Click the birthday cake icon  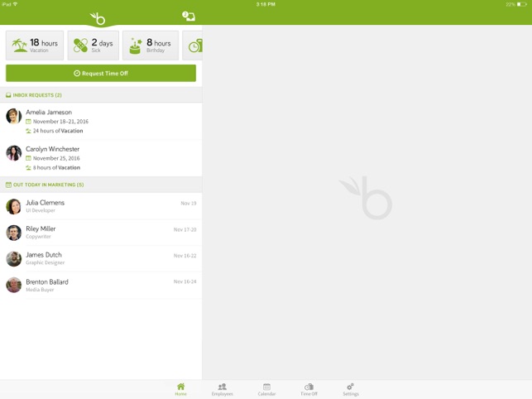(136, 46)
